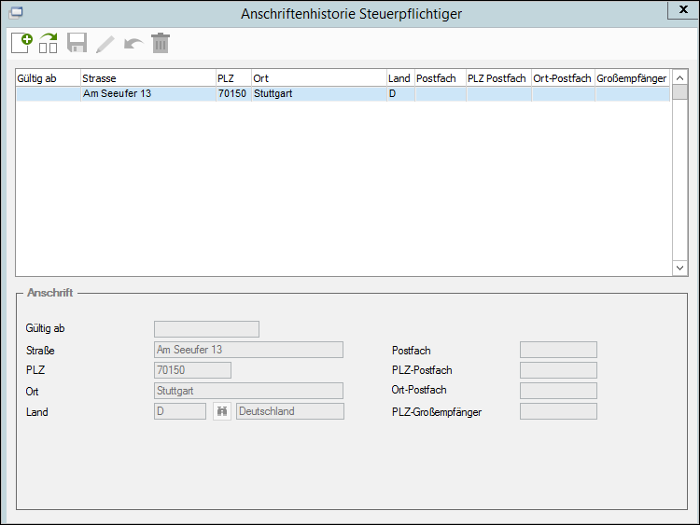This screenshot has width=700, height=525.
Task: Click the copy entry icon with green arrow
Action: point(48,43)
